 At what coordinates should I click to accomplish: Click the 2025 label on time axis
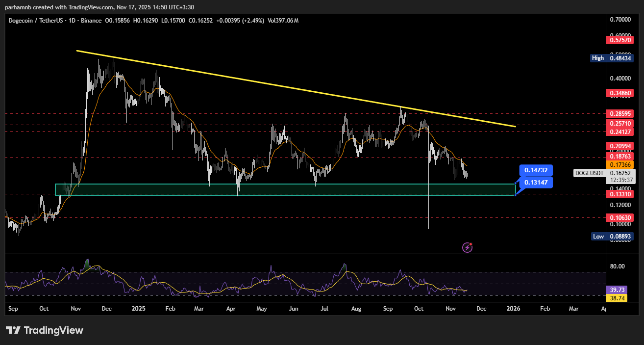[x=139, y=309]
